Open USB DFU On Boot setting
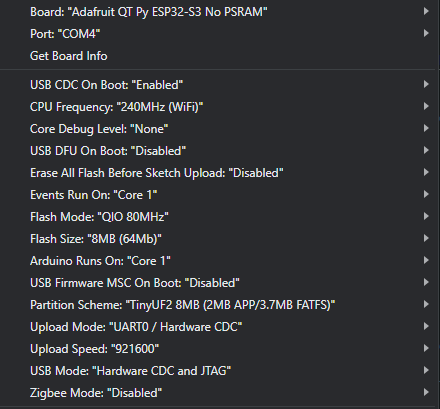440x409 pixels. pos(218,151)
